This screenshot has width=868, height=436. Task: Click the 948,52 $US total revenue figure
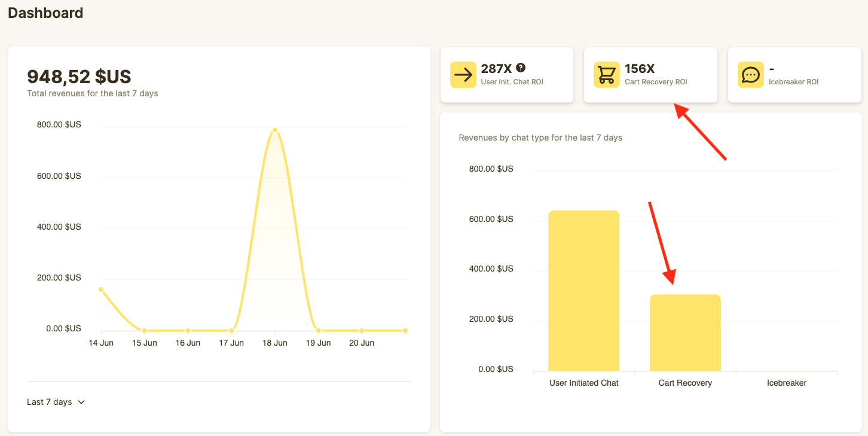tap(79, 77)
